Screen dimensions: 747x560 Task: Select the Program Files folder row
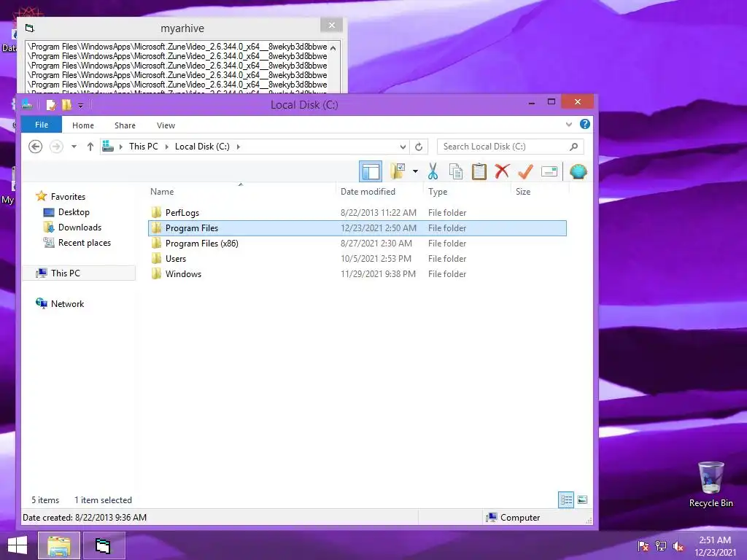(357, 228)
